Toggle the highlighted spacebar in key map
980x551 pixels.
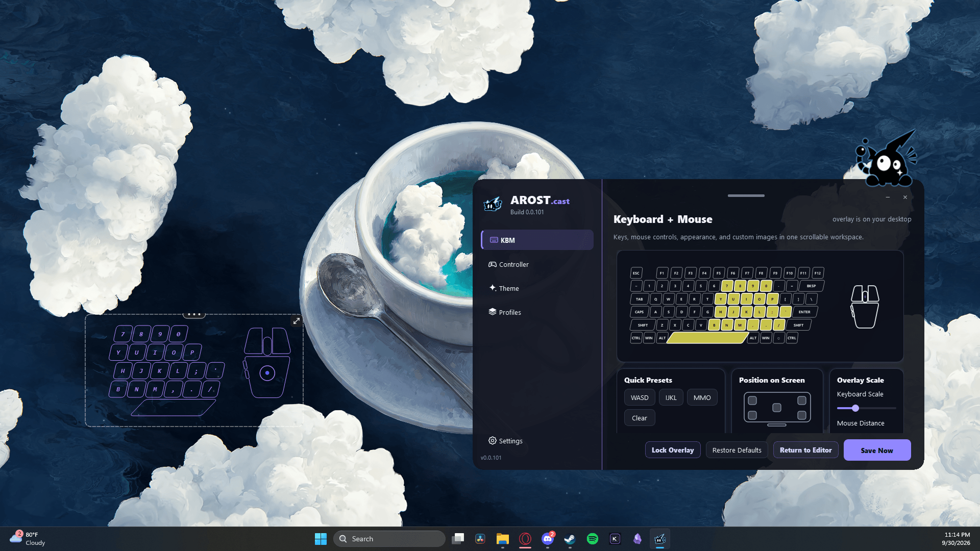[x=707, y=338]
